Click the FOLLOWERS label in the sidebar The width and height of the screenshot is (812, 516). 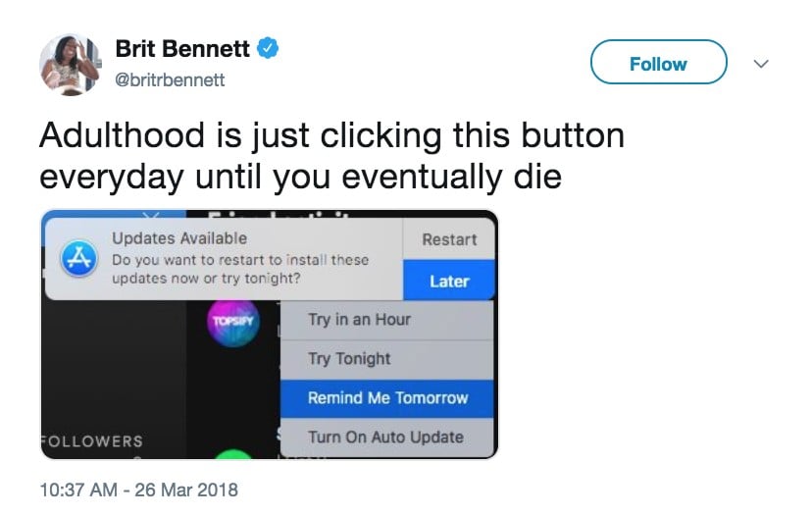pos(92,441)
